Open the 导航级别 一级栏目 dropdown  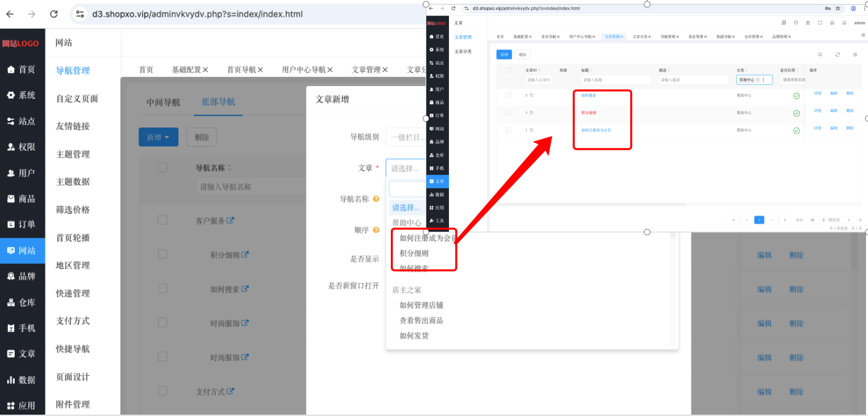coord(406,138)
